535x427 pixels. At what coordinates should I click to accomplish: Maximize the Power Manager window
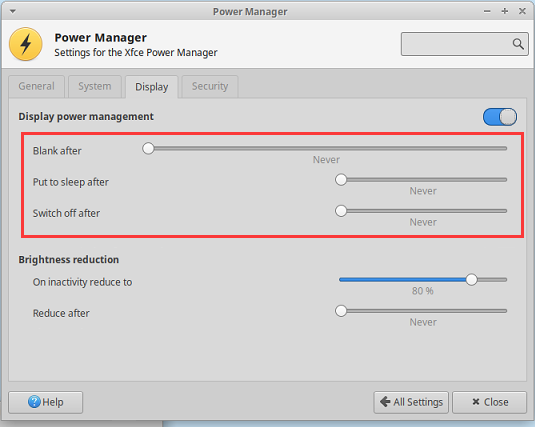pyautogui.click(x=505, y=12)
